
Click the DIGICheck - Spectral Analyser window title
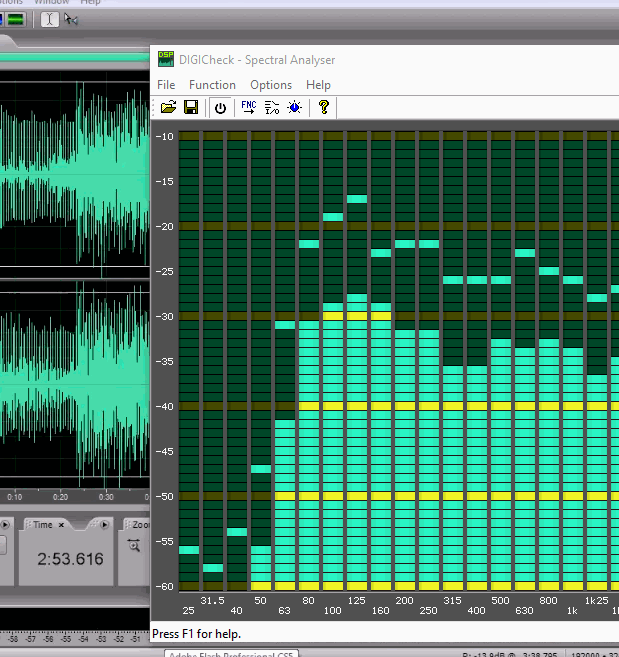click(257, 60)
